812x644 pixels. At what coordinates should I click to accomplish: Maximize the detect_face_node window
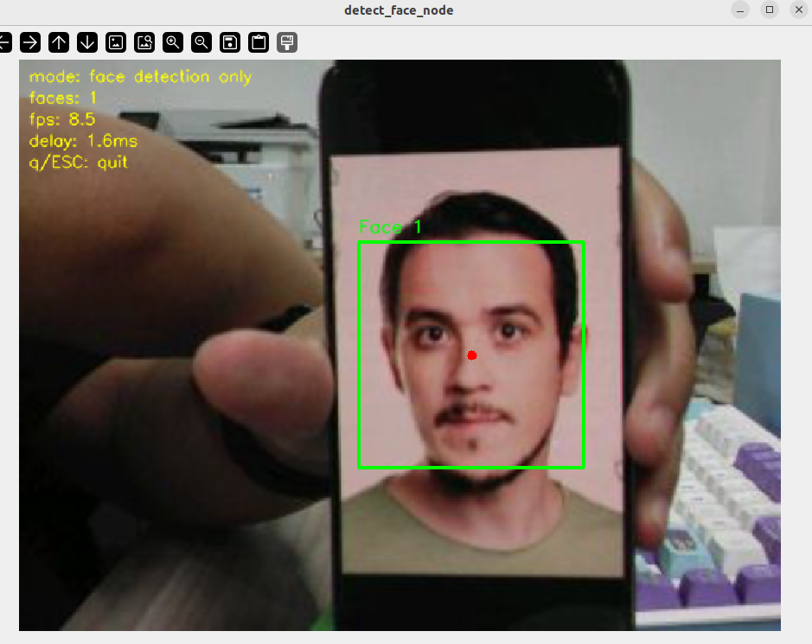(770, 10)
